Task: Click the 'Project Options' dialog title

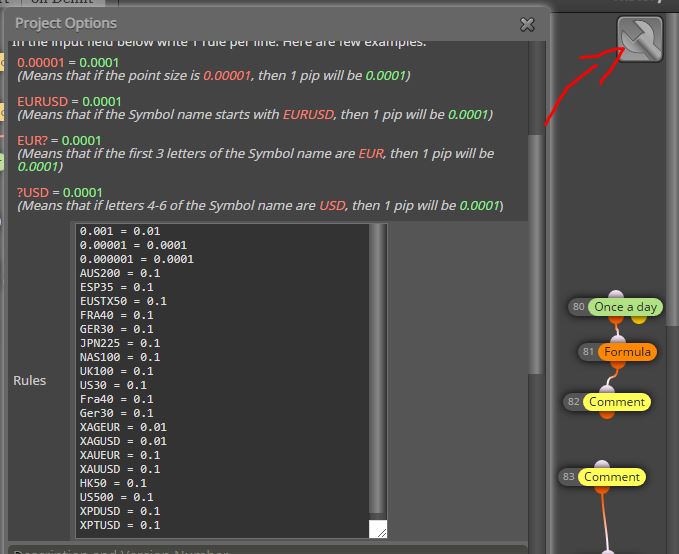Action: click(x=66, y=23)
